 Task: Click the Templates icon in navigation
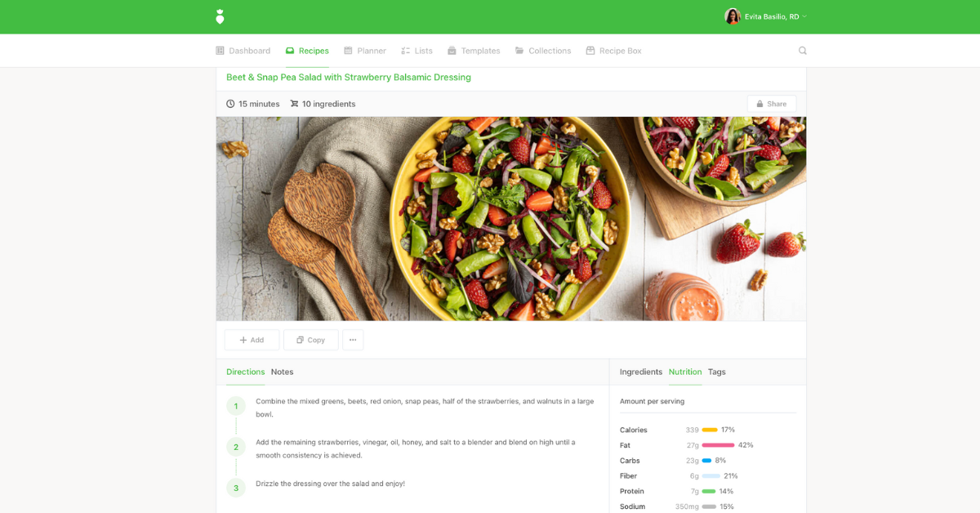(452, 51)
